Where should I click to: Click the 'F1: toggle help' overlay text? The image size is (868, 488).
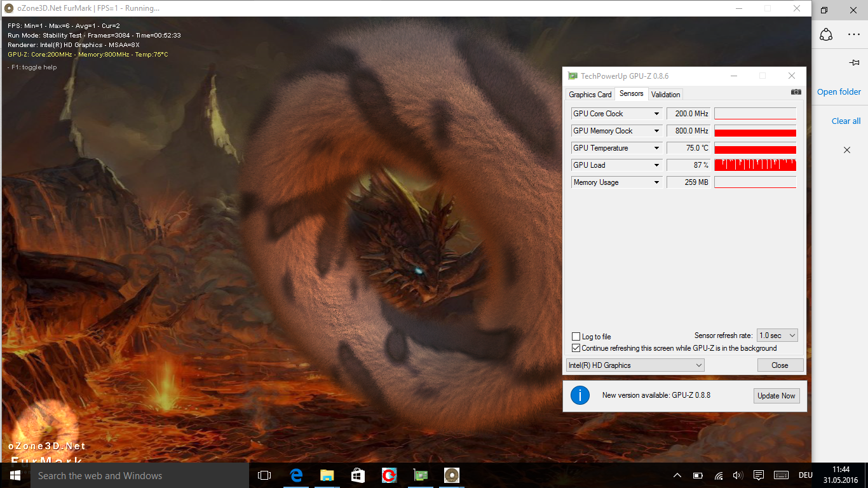point(32,67)
